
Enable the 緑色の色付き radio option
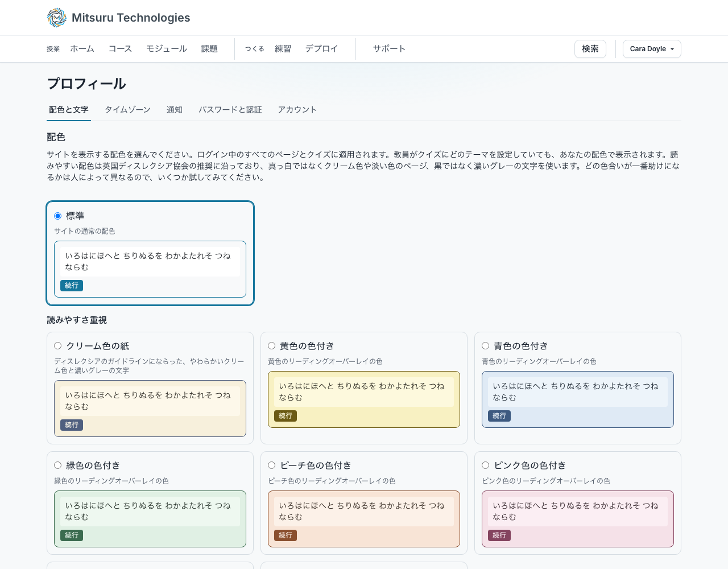pyautogui.click(x=57, y=465)
